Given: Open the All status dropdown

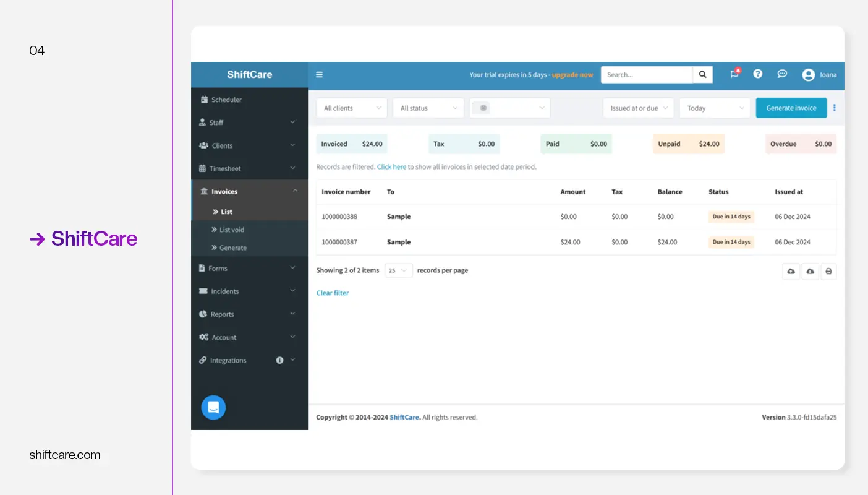Looking at the screenshot, I should (x=428, y=108).
